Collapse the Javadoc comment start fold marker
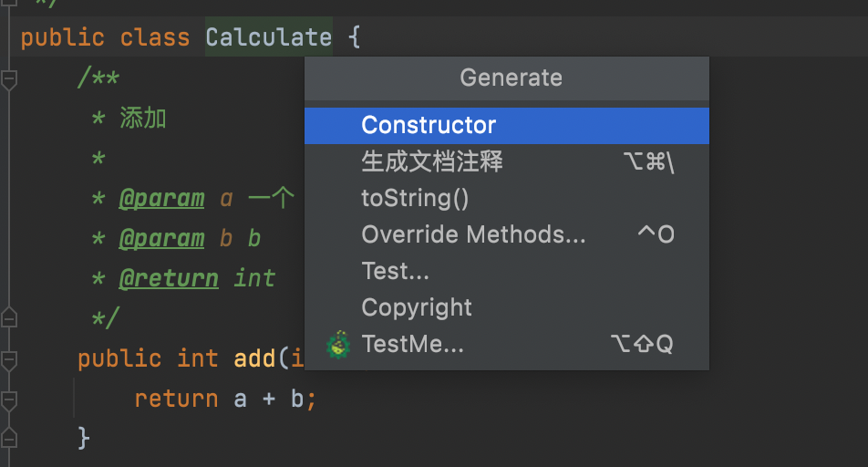Screen dimensions: 868x467 click(x=9, y=79)
